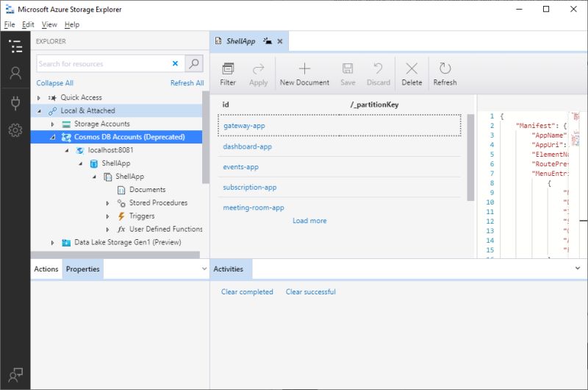Expand Data Lake Storage Gen1 node
The height and width of the screenshot is (390, 588).
[x=52, y=243]
